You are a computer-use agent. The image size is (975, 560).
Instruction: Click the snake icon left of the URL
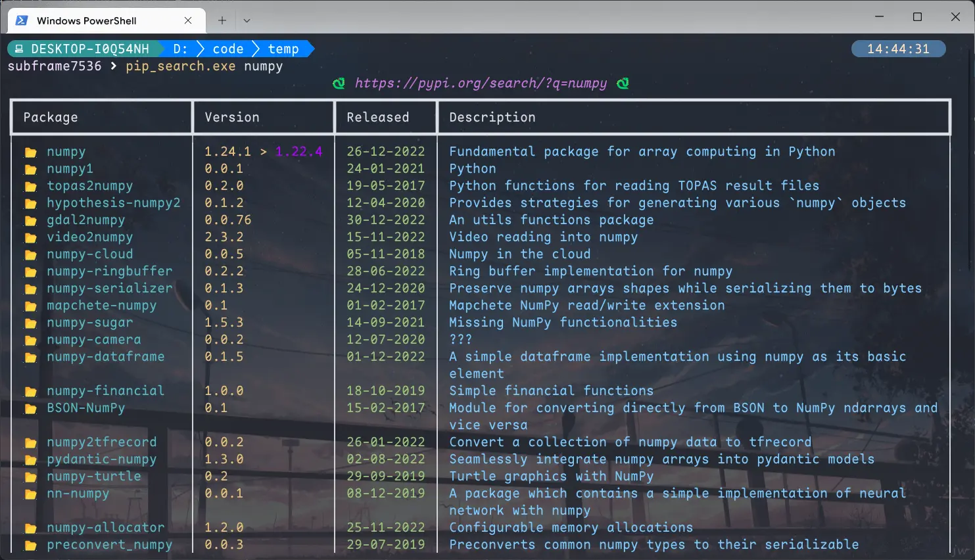pyautogui.click(x=339, y=83)
